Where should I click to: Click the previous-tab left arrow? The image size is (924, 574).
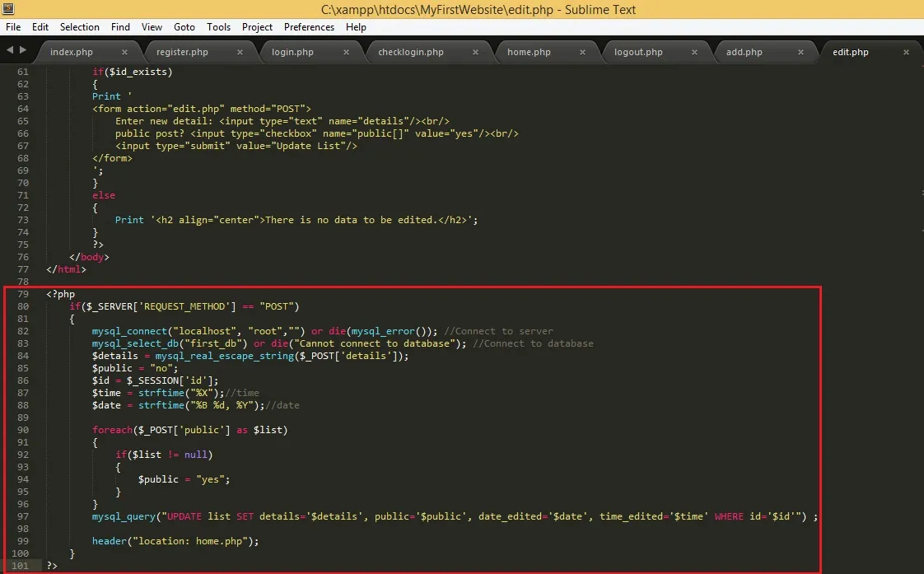9,50
